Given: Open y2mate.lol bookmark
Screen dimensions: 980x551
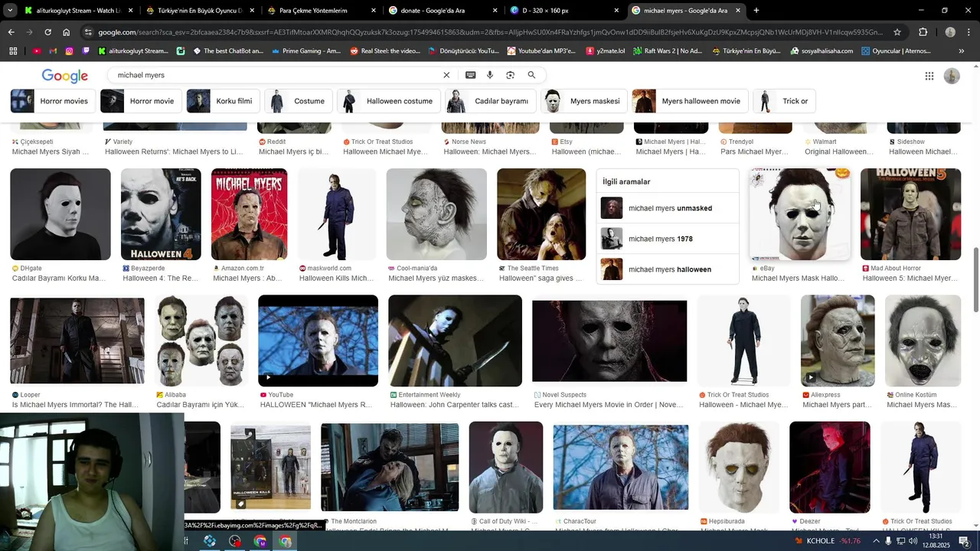Looking at the screenshot, I should [x=606, y=51].
